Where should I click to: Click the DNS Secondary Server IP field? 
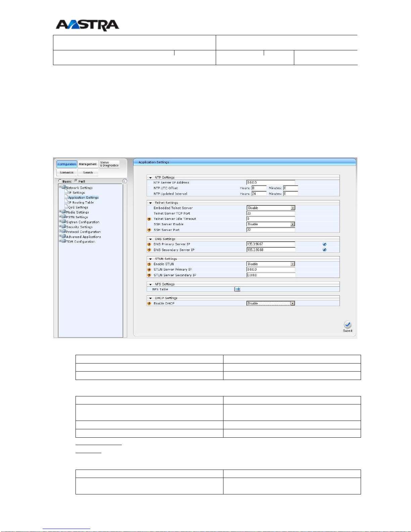point(271,250)
